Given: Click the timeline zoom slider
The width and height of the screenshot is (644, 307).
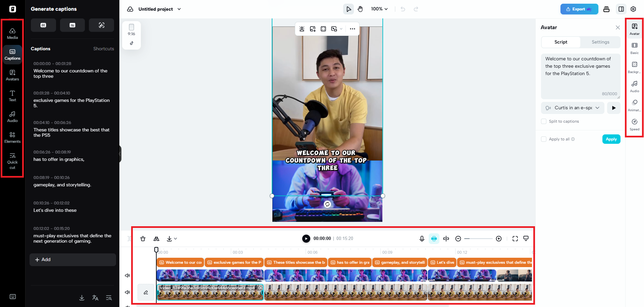Looking at the screenshot, I should click(x=478, y=238).
